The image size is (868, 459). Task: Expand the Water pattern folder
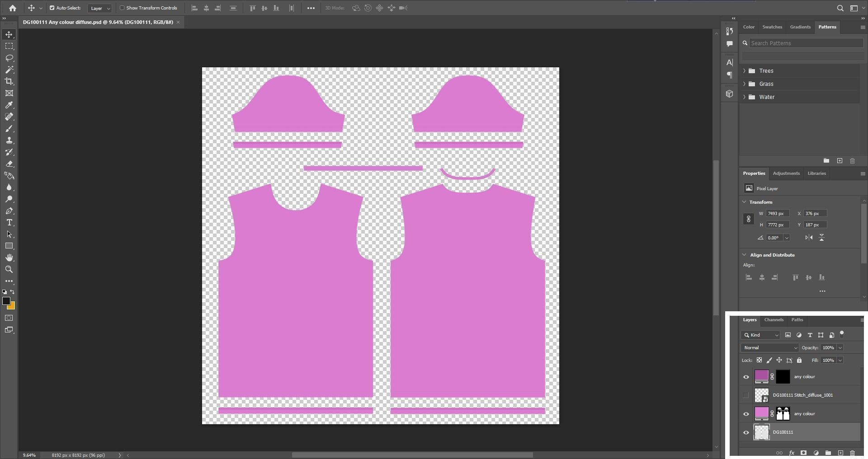pos(744,97)
